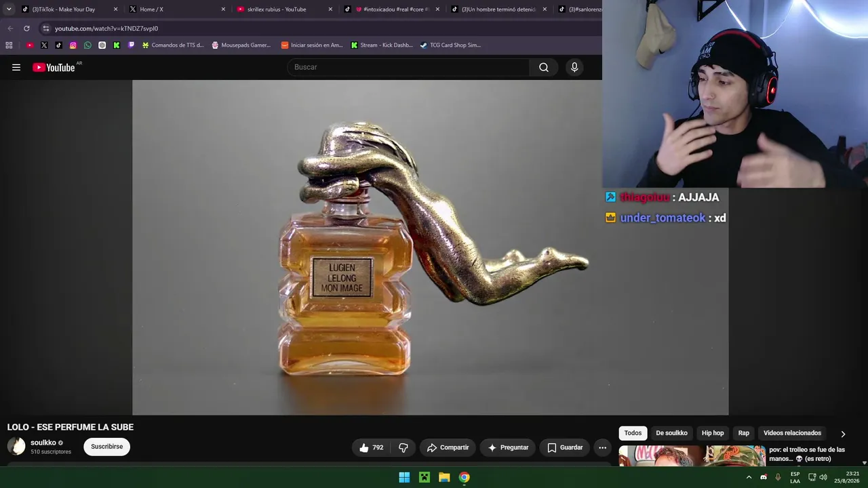
Task: Show hidden system tray icons
Action: pyautogui.click(x=749, y=477)
